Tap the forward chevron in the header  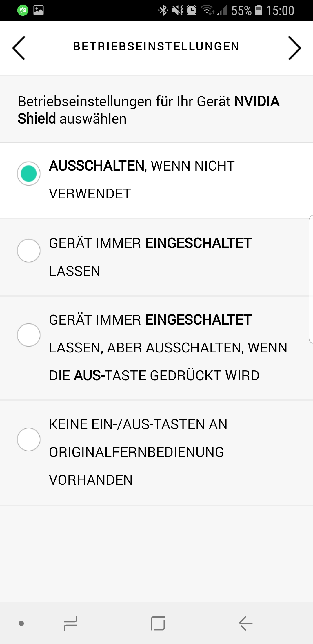(294, 48)
